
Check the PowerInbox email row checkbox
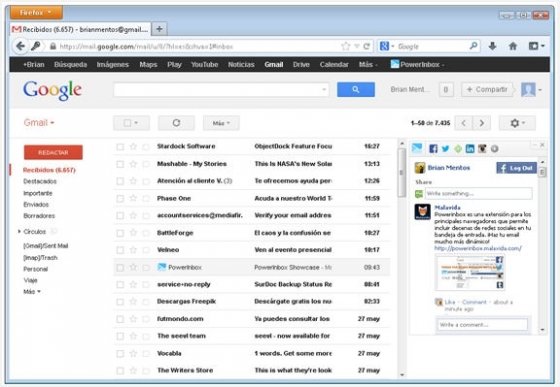120,267
